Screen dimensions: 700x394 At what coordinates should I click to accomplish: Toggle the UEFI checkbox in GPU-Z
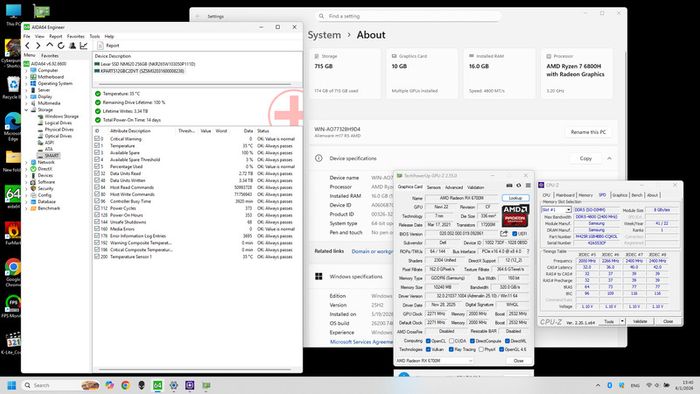tap(515, 234)
